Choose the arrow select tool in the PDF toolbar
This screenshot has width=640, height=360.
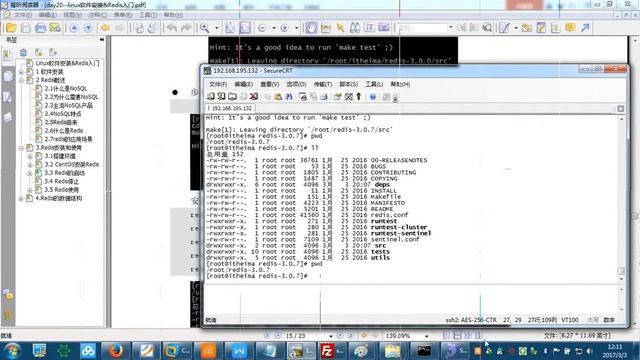[x=340, y=28]
